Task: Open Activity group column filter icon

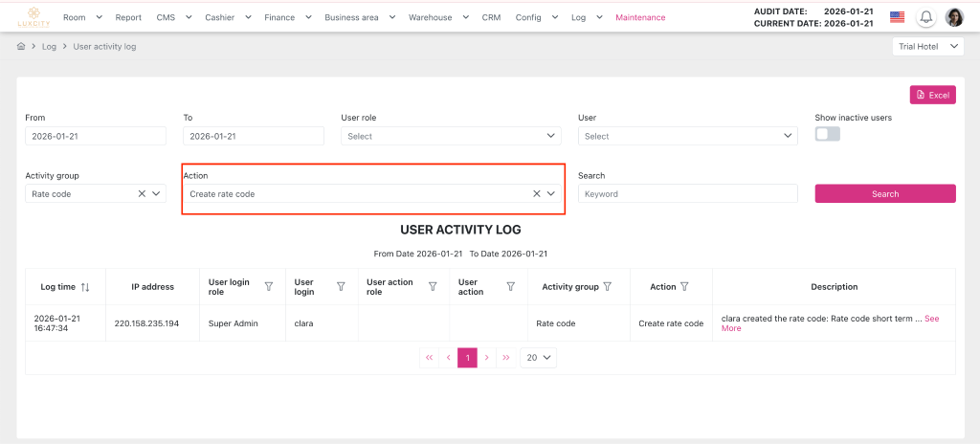Action: tap(607, 286)
